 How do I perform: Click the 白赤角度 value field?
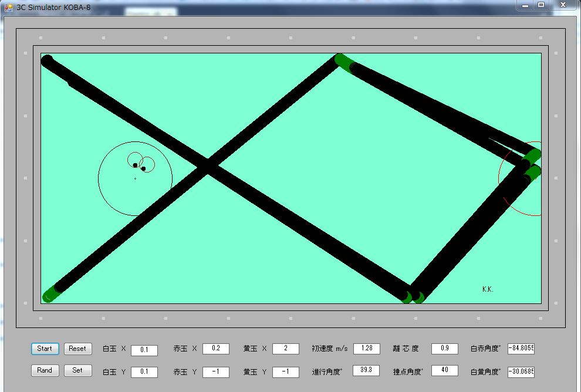click(x=521, y=348)
